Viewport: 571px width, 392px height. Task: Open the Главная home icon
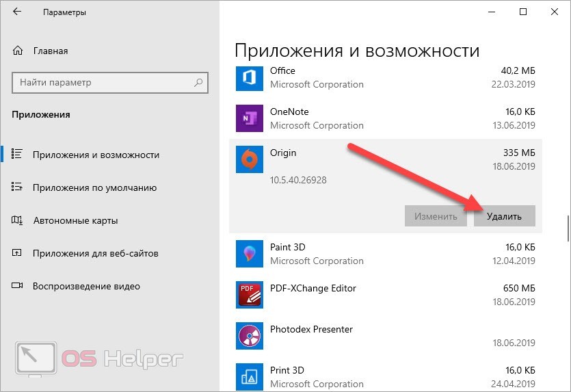(x=18, y=51)
